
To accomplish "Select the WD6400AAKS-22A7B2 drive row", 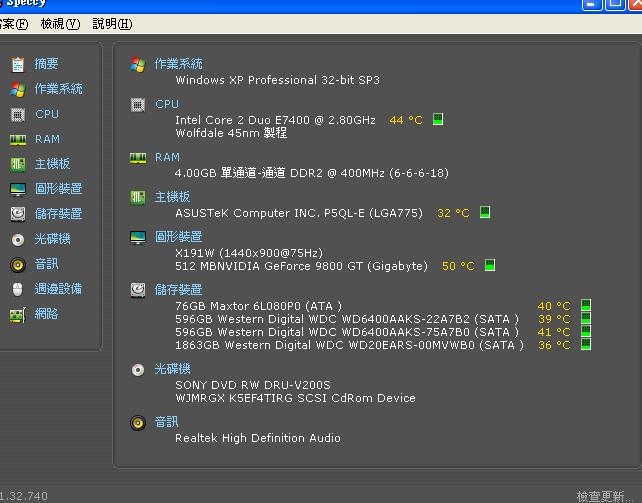I will tap(347, 319).
